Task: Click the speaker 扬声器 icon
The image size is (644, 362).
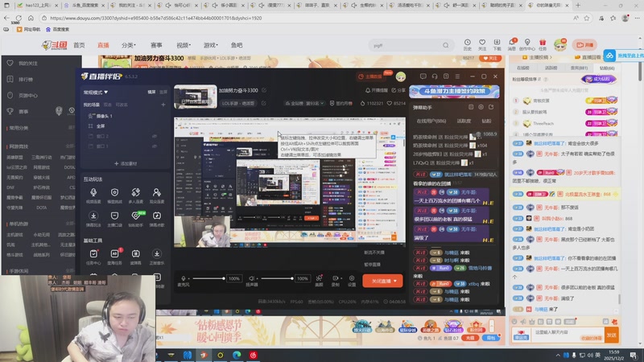Action: pos(251,278)
